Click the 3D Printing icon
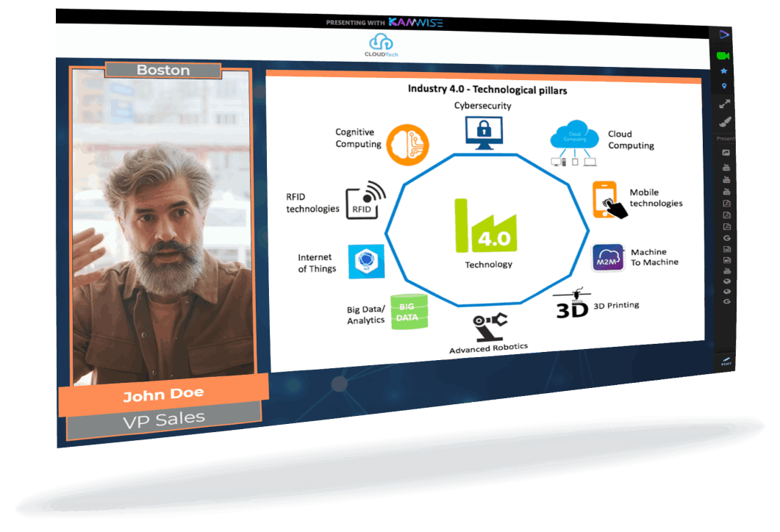 pos(572,303)
